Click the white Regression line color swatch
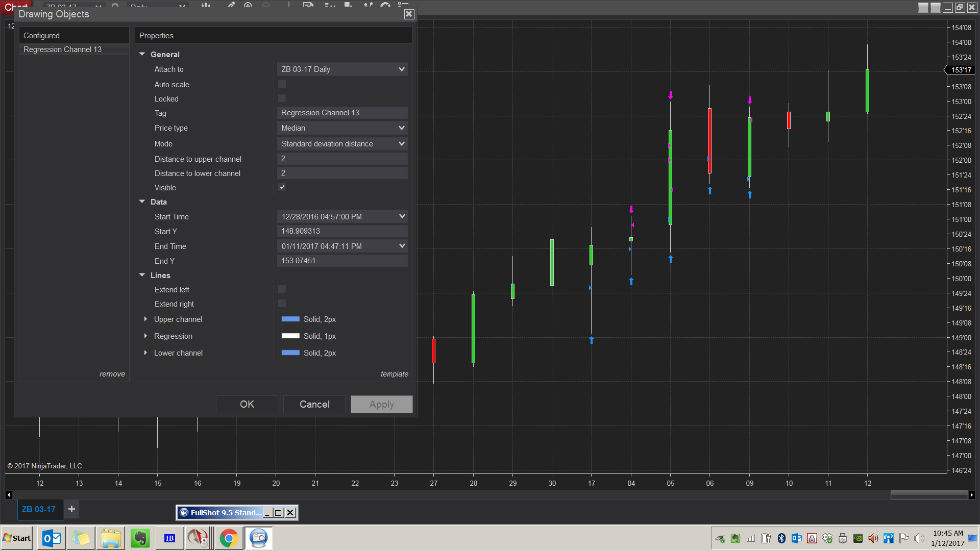 click(x=290, y=336)
